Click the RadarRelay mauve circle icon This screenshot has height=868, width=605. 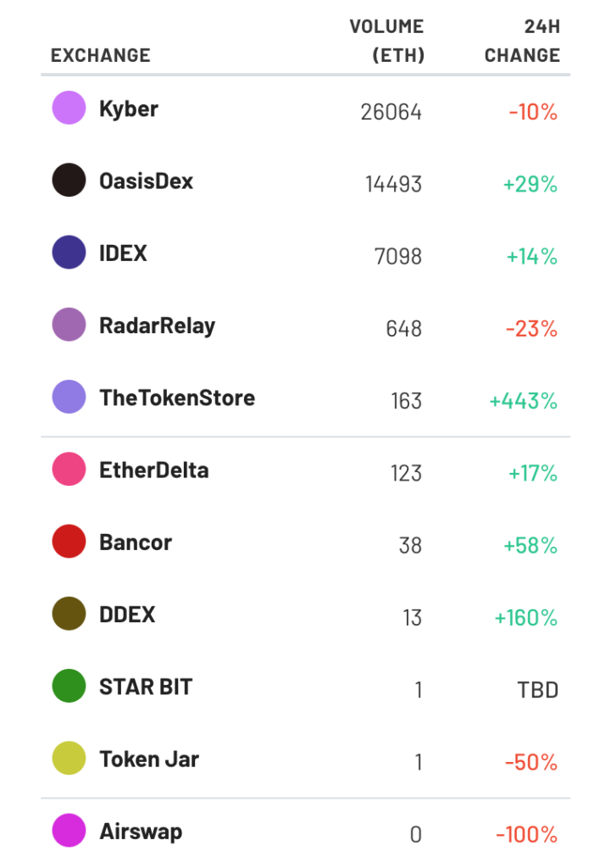pos(69,325)
